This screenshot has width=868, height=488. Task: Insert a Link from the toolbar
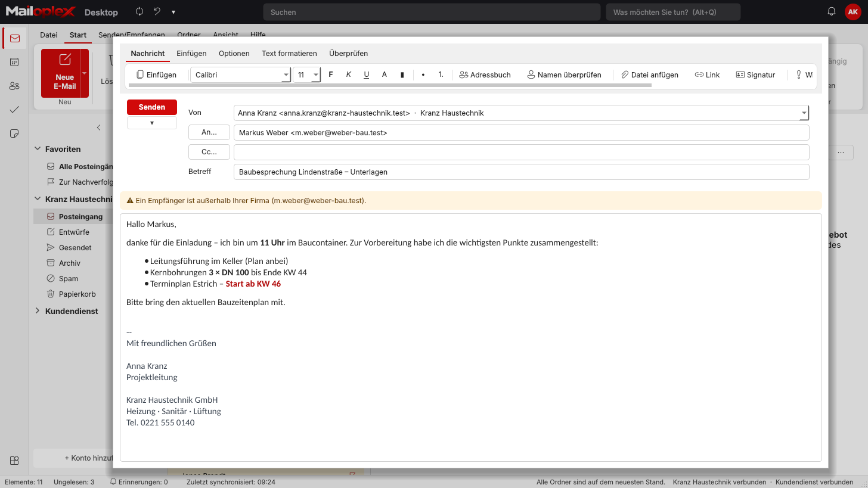click(707, 74)
